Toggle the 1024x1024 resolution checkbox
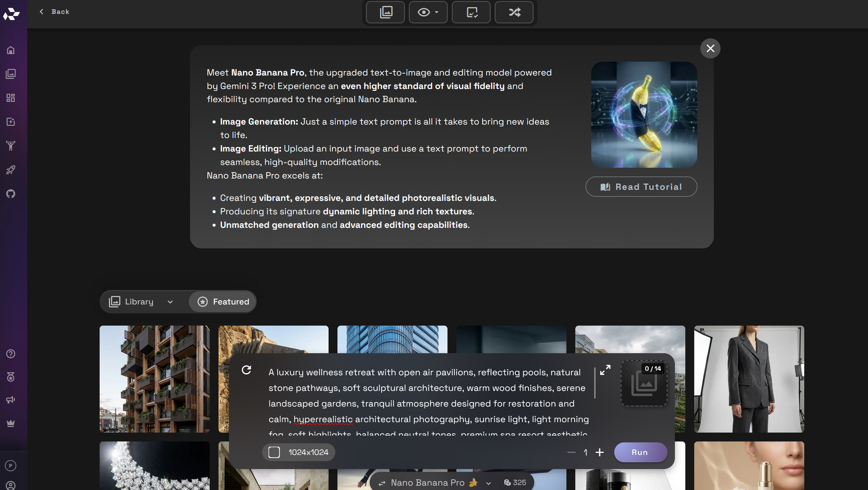The height and width of the screenshot is (490, 868). pos(274,452)
